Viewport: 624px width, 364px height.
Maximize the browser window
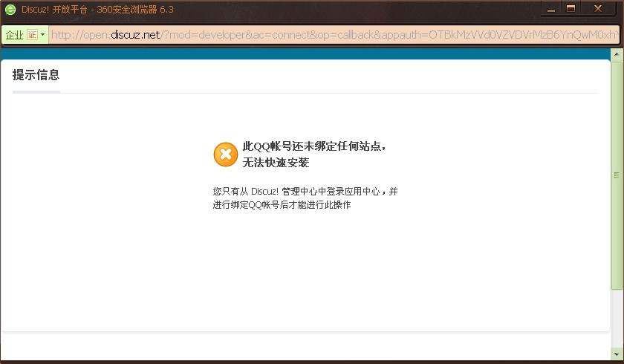coord(571,9)
